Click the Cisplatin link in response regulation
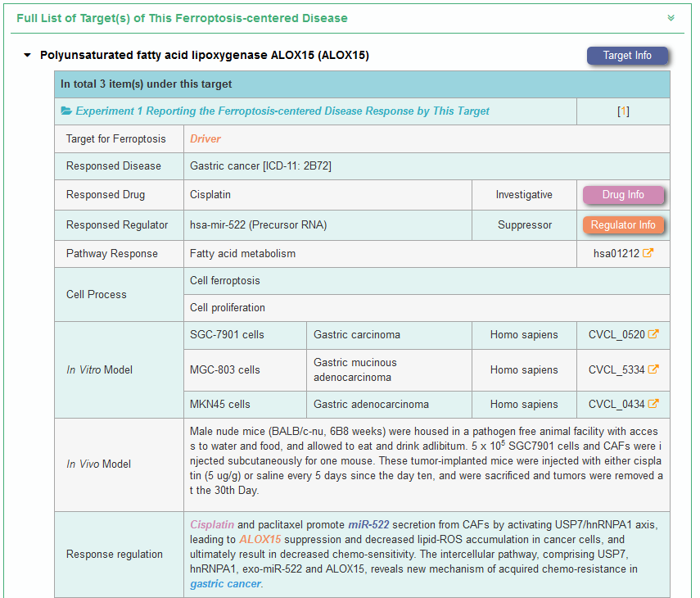The image size is (700, 598). point(212,524)
